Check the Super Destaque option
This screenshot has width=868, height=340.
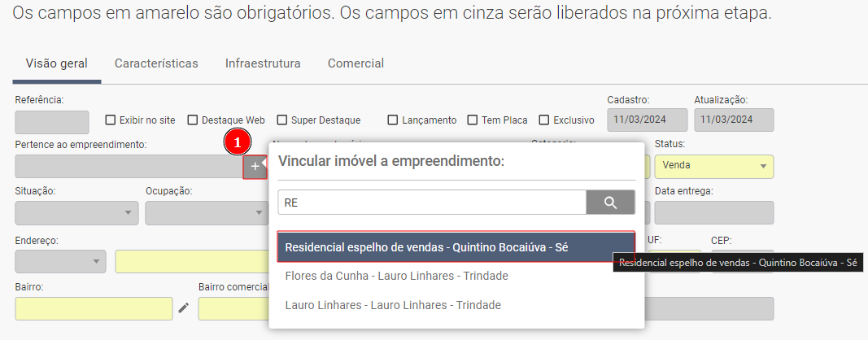point(281,120)
